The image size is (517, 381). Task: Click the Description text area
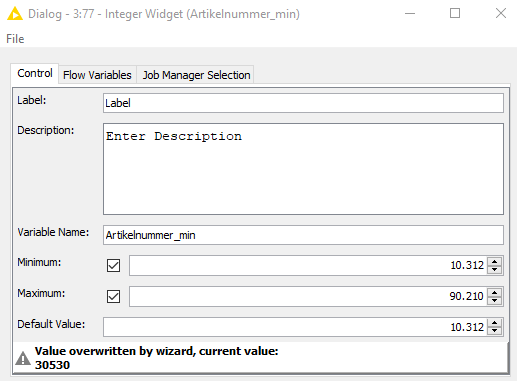pos(303,169)
